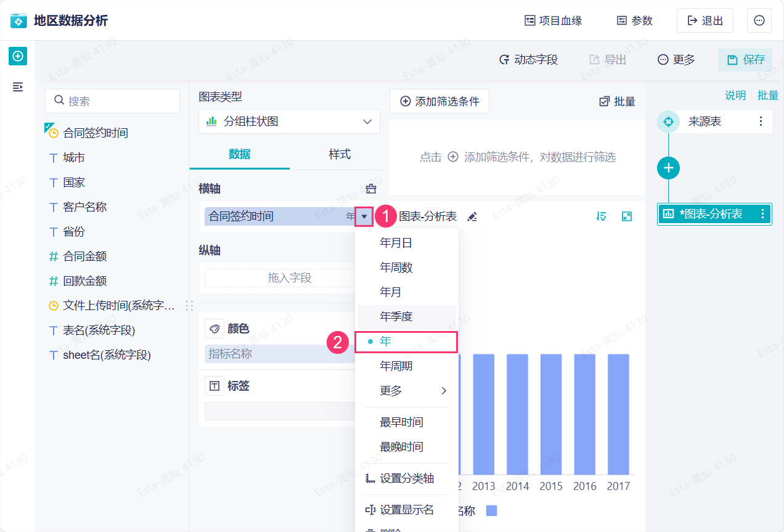784x532 pixels.
Task: Click the chart sort icon
Action: tap(602, 216)
